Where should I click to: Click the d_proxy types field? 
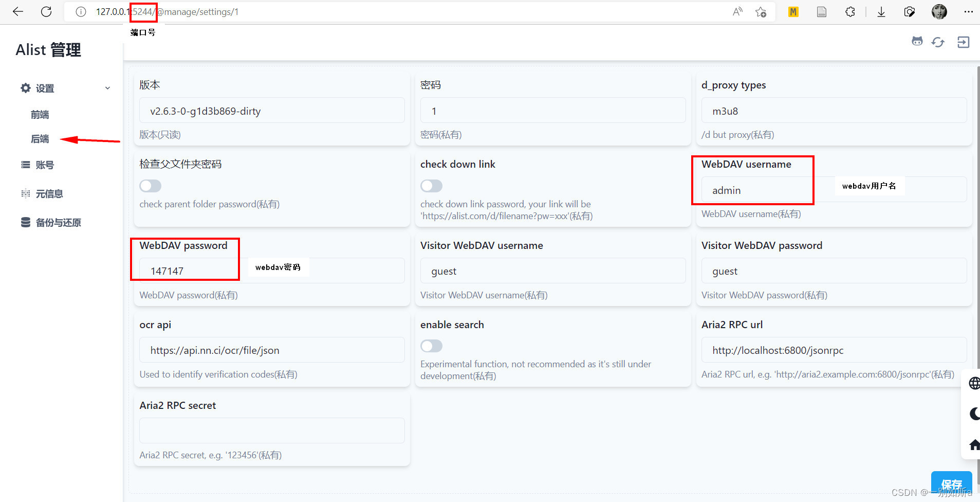click(x=834, y=111)
